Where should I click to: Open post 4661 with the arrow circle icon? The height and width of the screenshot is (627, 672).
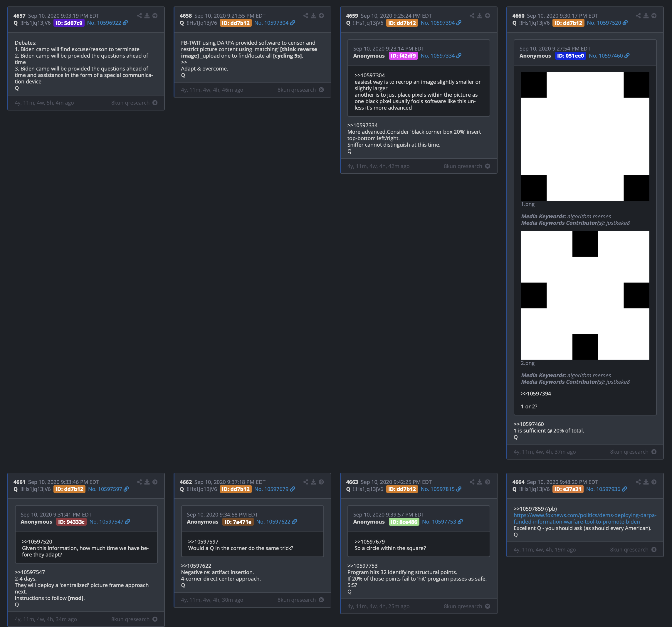pos(155,482)
